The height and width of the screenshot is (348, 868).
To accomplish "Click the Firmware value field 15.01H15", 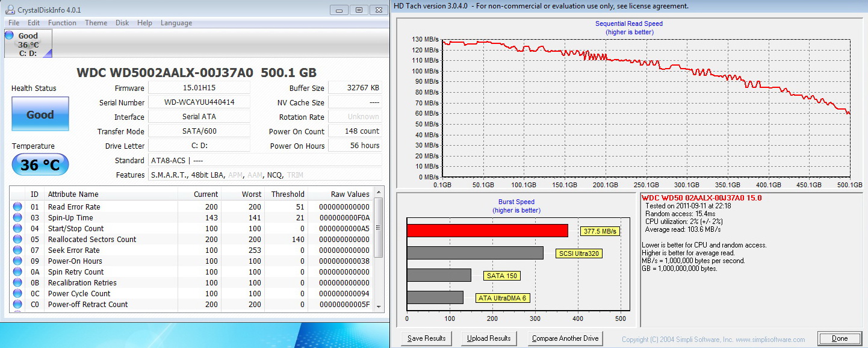I will pyautogui.click(x=199, y=88).
